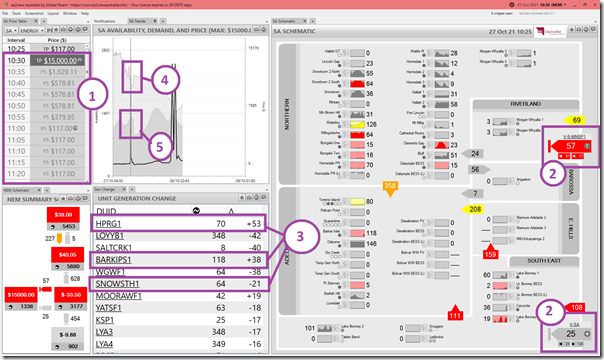Click the star icon in SA Schematic header
The width and height of the screenshot is (604, 360).
coord(572,30)
